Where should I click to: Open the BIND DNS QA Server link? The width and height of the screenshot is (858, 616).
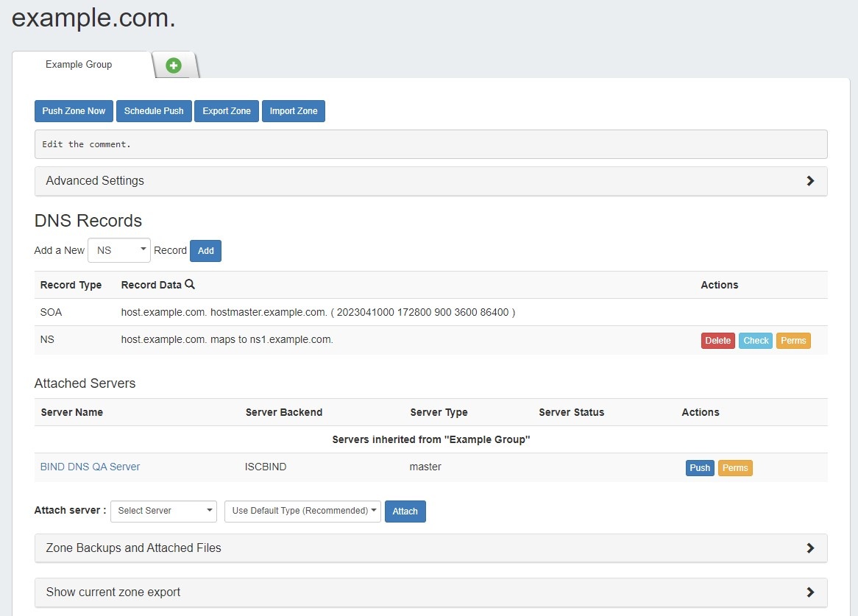click(x=90, y=467)
